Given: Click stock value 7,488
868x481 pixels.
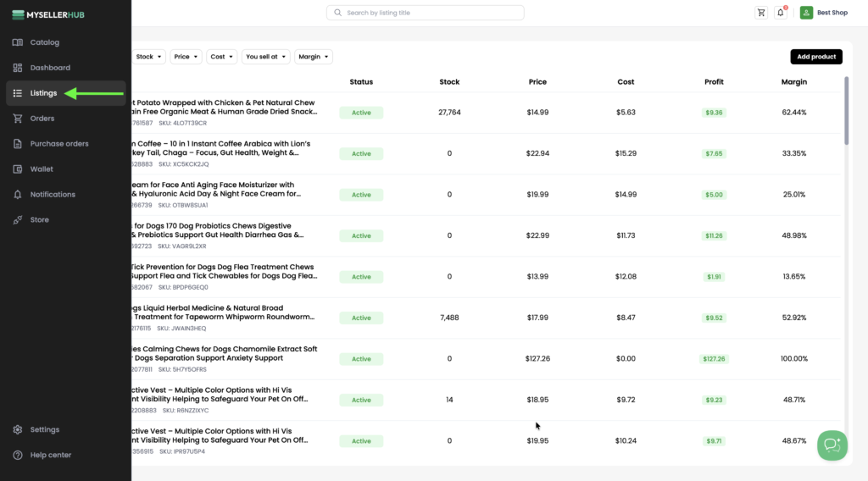Looking at the screenshot, I should tap(449, 318).
